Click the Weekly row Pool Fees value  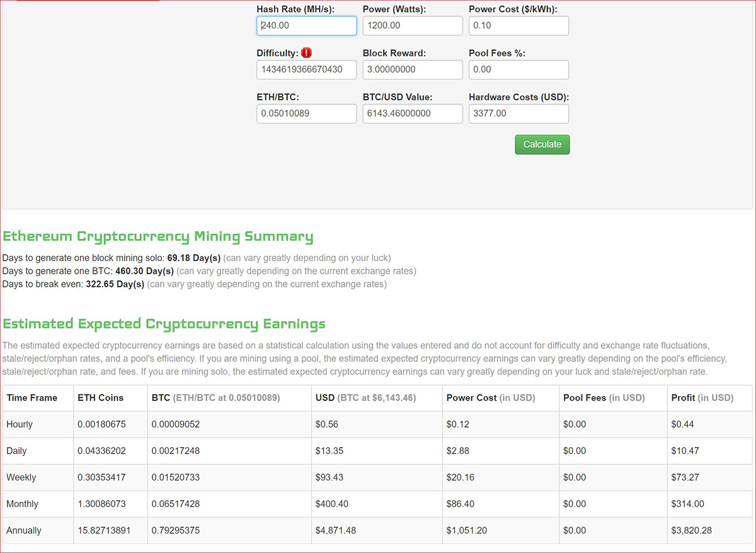575,477
